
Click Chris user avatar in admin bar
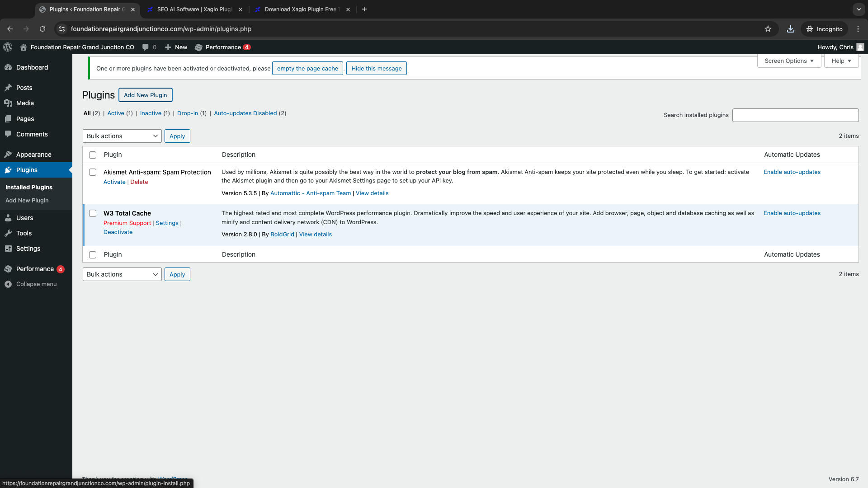pyautogui.click(x=860, y=47)
